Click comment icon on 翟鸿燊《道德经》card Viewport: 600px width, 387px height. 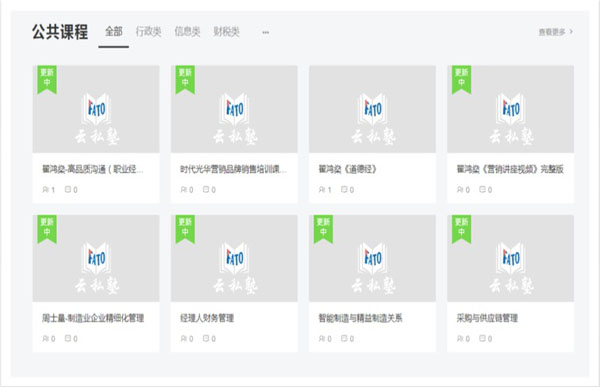pyautogui.click(x=344, y=189)
